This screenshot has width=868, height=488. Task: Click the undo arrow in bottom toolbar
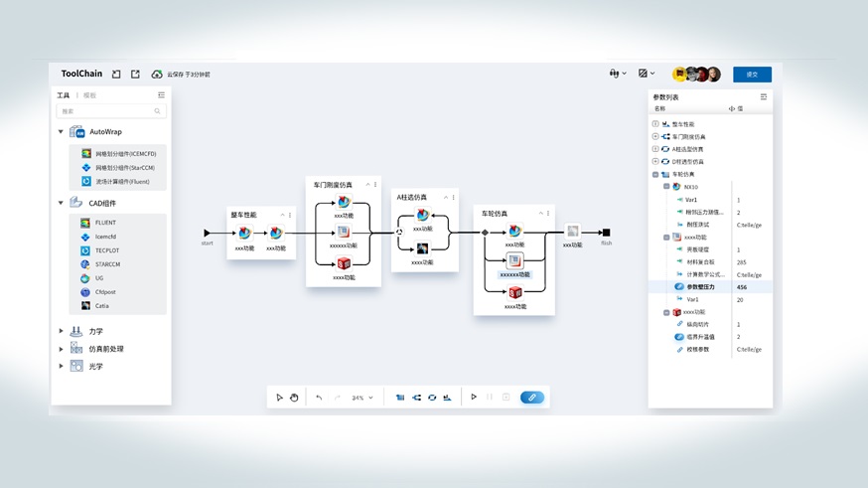[319, 398]
